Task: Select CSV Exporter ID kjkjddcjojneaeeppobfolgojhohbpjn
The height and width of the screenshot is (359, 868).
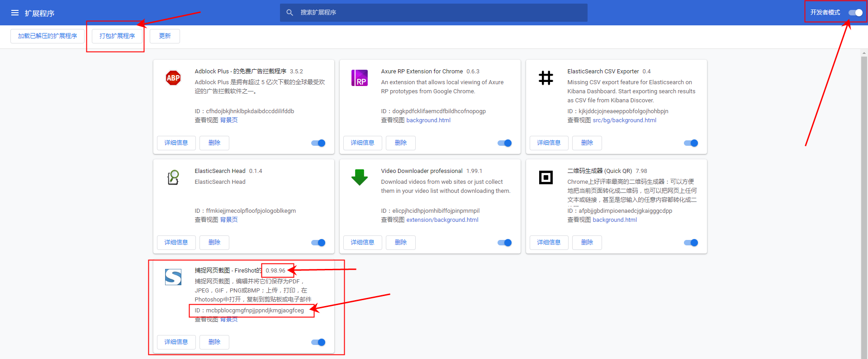Action: 623,111
